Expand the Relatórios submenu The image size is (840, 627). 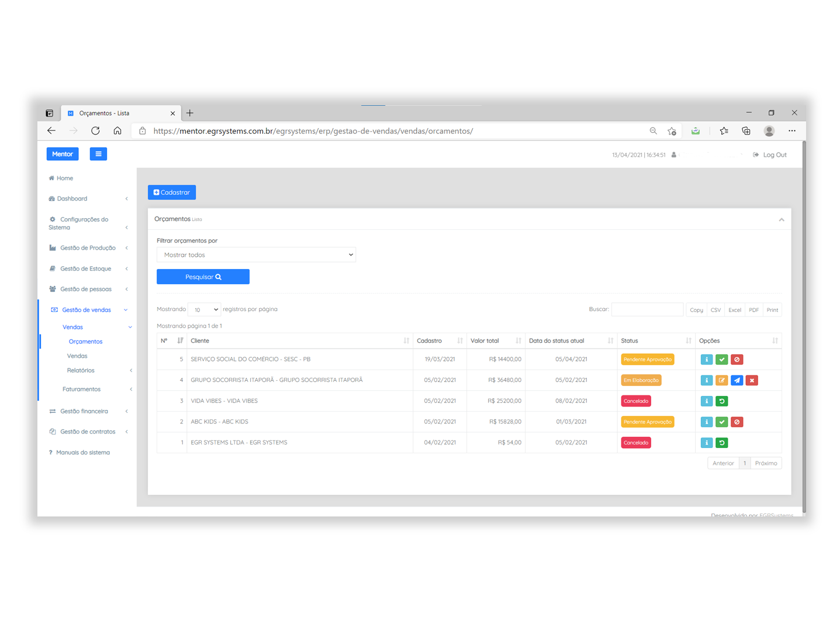[x=99, y=371]
